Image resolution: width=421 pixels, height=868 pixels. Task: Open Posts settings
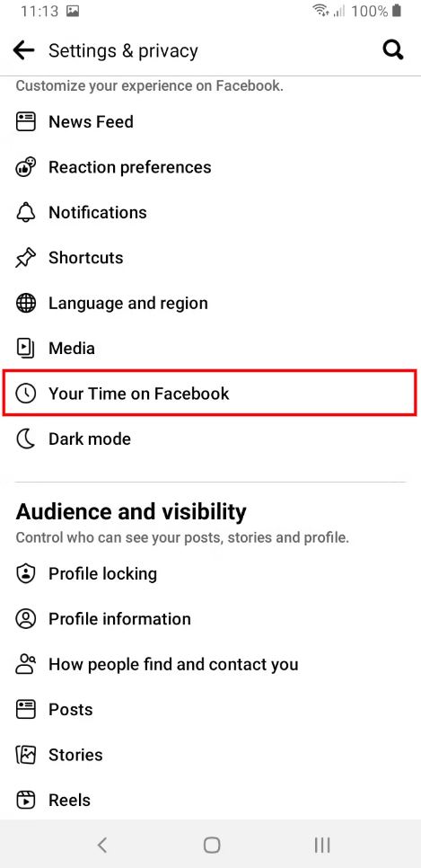click(x=210, y=710)
